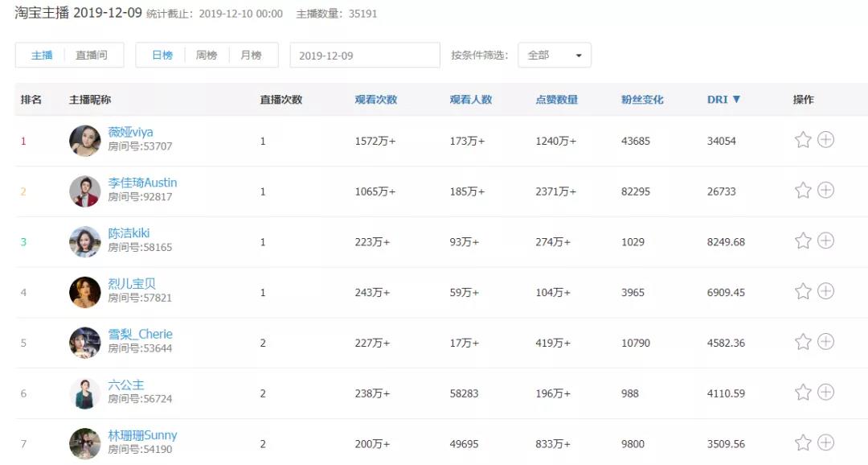
Task: Click room number 房间号:53707
Action: pos(140,146)
